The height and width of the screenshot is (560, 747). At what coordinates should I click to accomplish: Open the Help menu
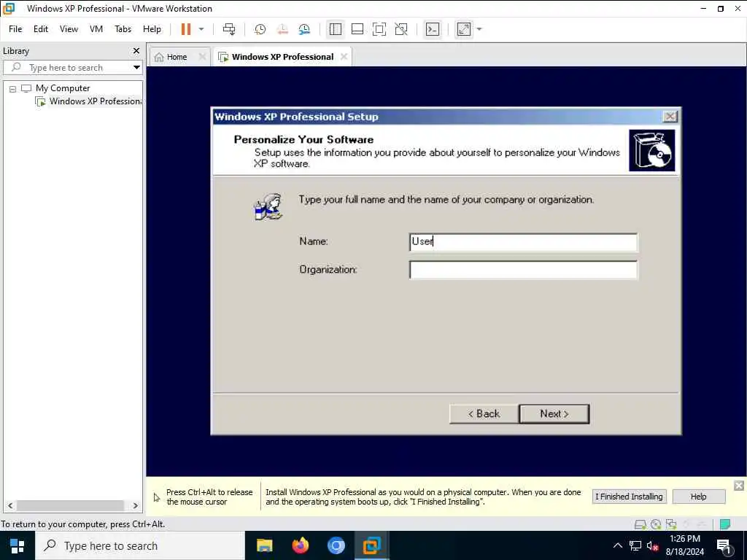point(152,29)
